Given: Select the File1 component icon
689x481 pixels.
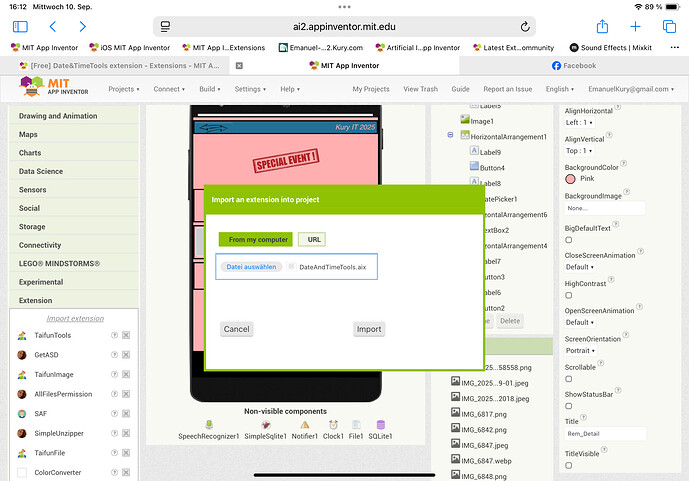Looking at the screenshot, I should [x=356, y=424].
